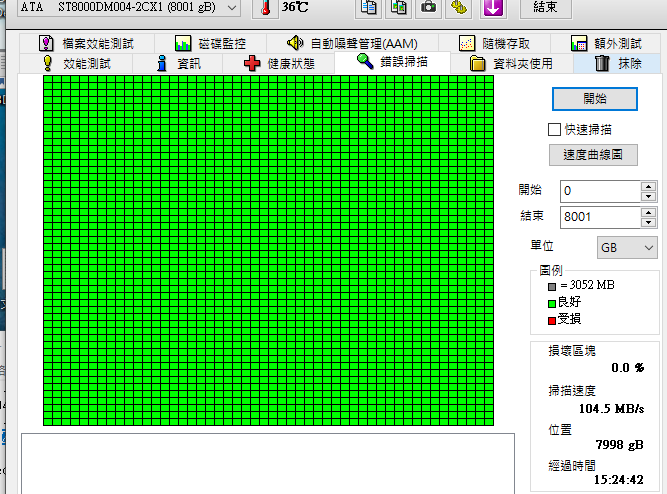This screenshot has width=667, height=494.
Task: Click the magnifier error scan icon
Action: (x=365, y=61)
